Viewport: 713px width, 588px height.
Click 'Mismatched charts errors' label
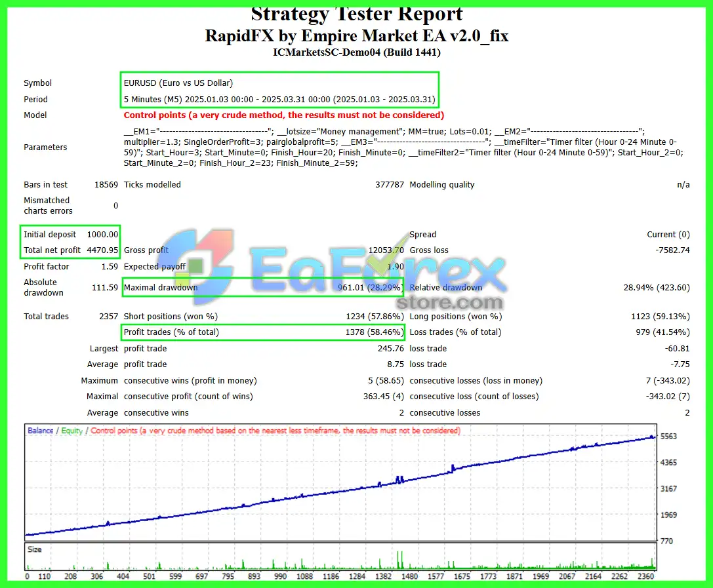click(48, 206)
